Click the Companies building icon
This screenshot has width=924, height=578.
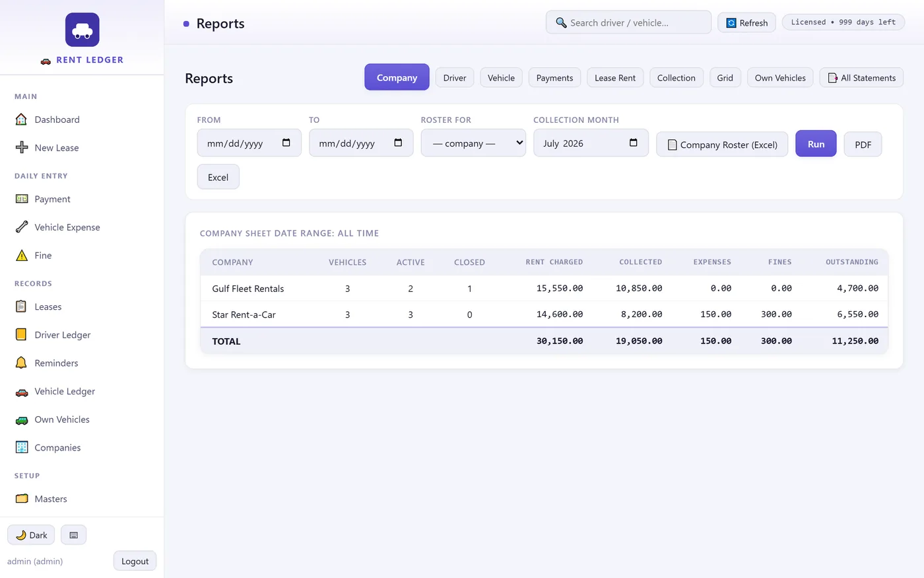22,448
